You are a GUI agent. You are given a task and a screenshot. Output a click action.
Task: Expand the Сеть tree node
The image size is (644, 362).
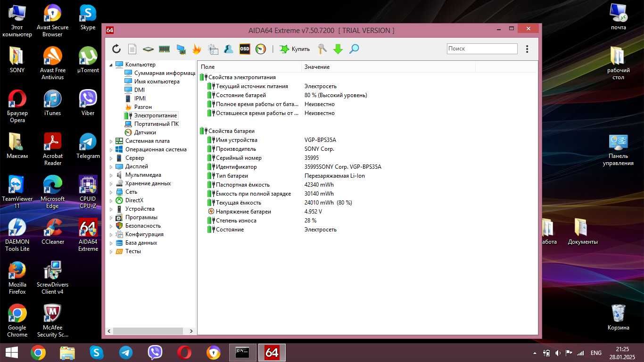click(x=111, y=192)
